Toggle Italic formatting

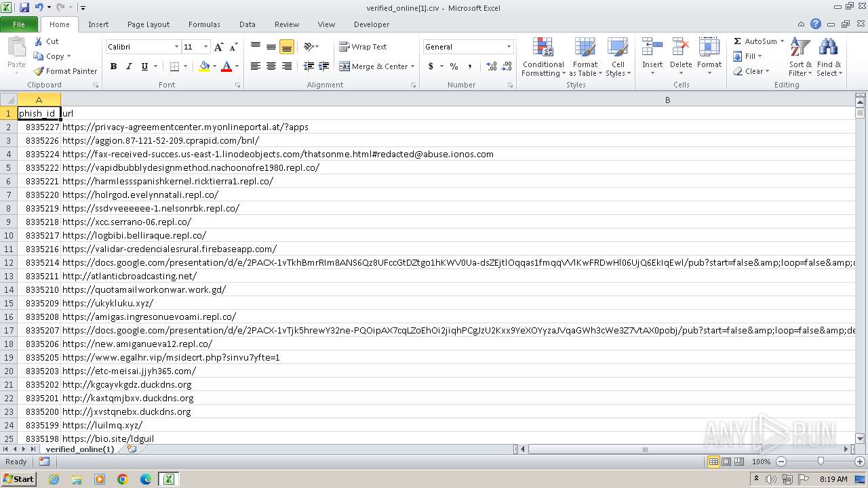(129, 66)
